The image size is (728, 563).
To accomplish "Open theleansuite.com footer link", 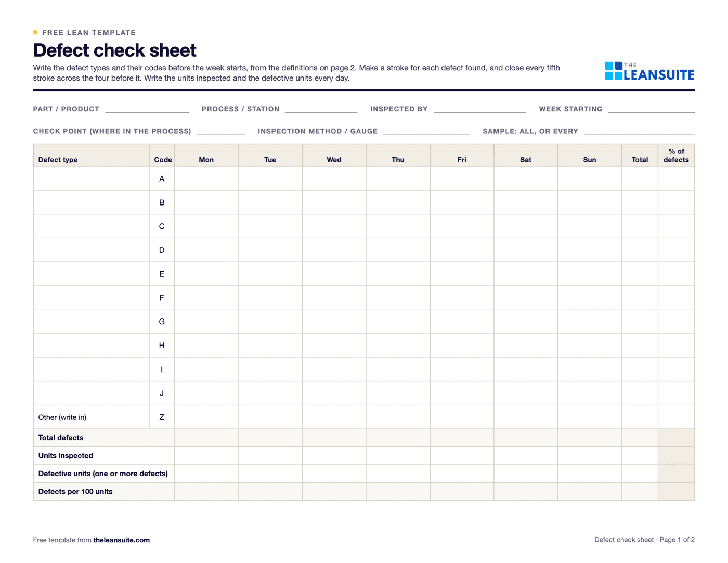I will click(122, 540).
